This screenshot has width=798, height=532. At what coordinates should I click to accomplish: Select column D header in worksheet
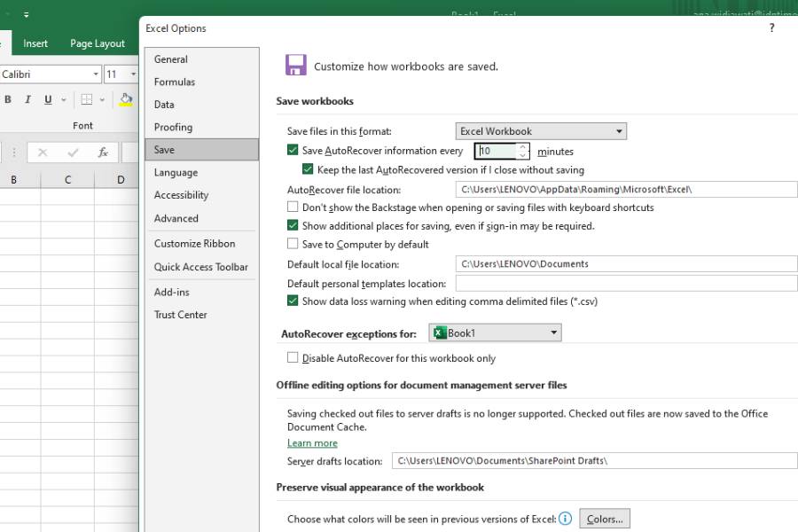[121, 180]
